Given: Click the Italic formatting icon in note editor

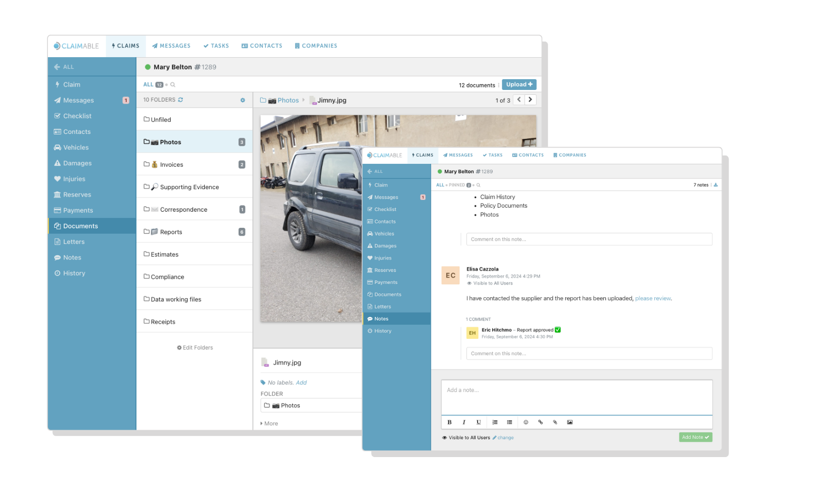Looking at the screenshot, I should pyautogui.click(x=464, y=422).
